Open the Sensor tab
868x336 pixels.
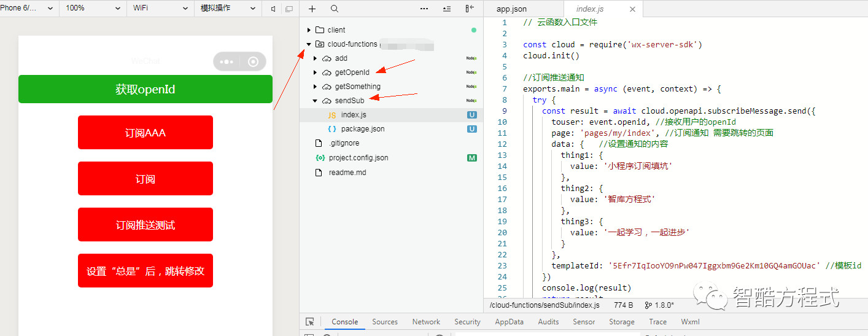(584, 322)
